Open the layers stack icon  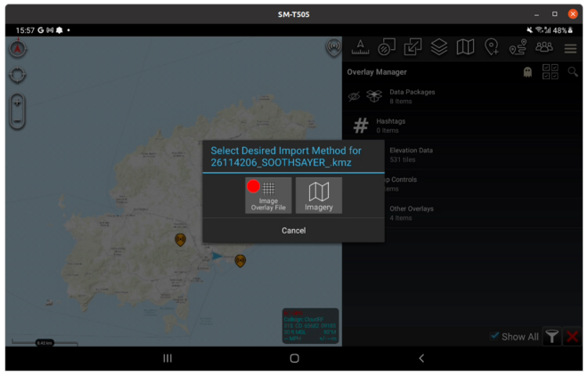(x=439, y=47)
